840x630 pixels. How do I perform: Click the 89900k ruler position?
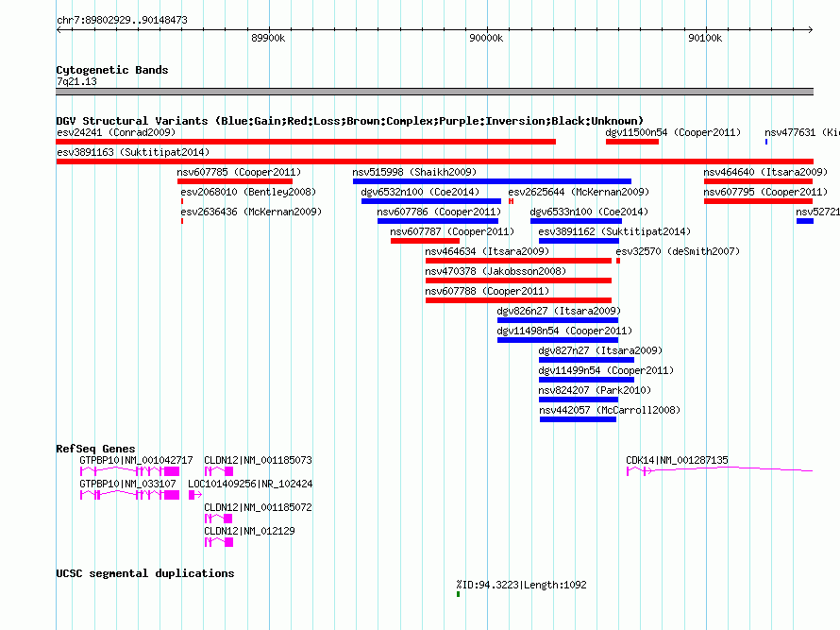coord(268,38)
